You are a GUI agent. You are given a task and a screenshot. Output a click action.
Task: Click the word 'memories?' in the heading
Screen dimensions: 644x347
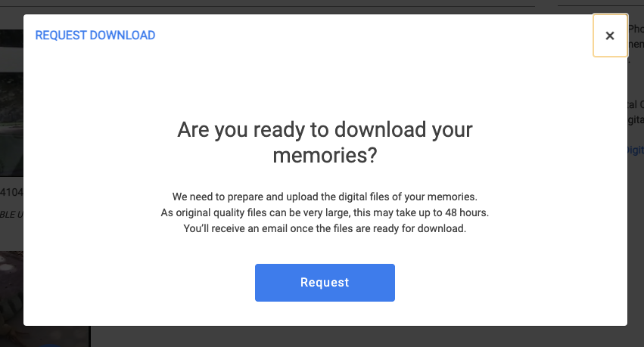(325, 156)
